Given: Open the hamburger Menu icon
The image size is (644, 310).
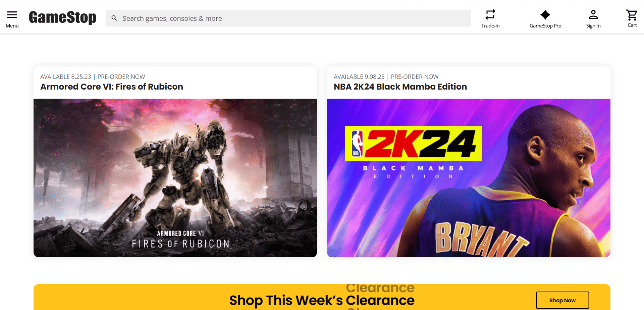Looking at the screenshot, I should [x=12, y=15].
